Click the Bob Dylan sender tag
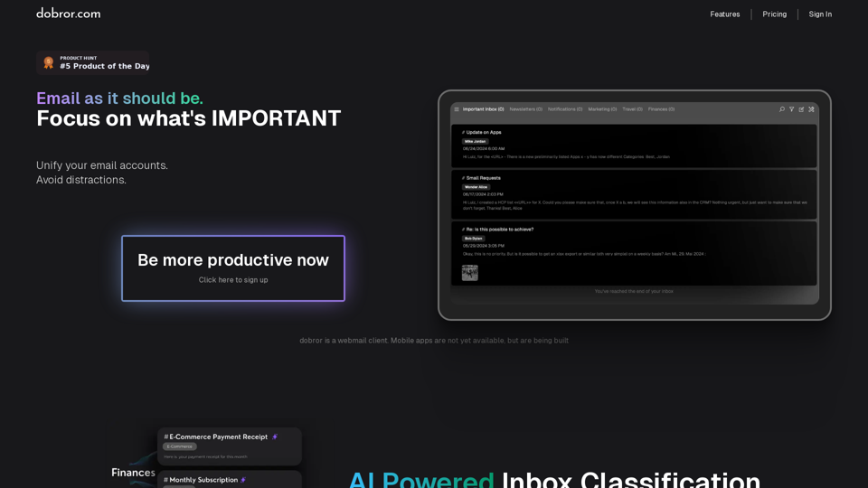 [473, 239]
